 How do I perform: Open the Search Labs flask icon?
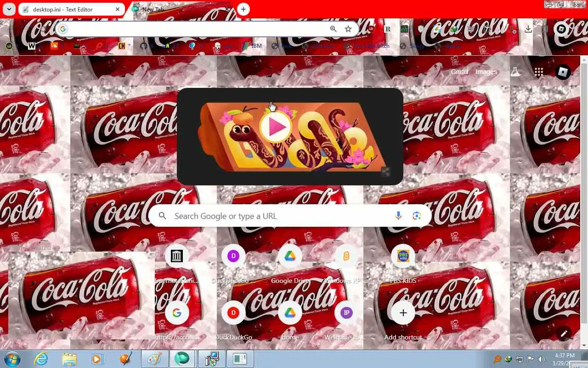(515, 72)
